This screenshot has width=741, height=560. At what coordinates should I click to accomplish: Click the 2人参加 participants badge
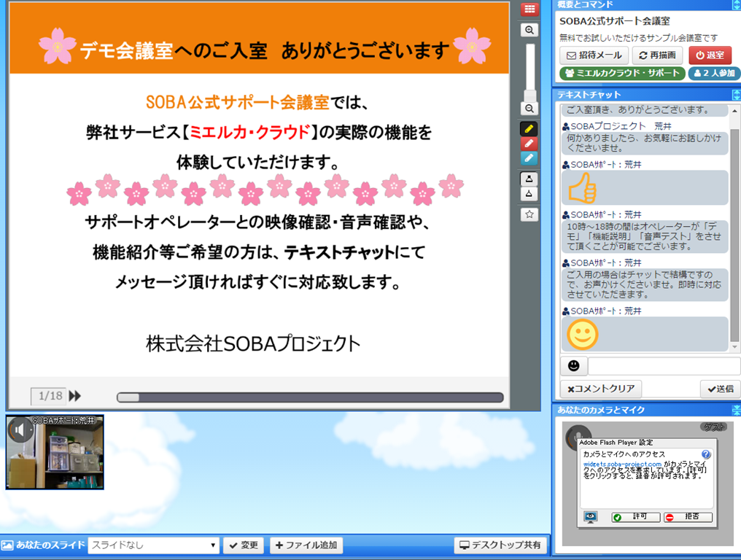(714, 74)
